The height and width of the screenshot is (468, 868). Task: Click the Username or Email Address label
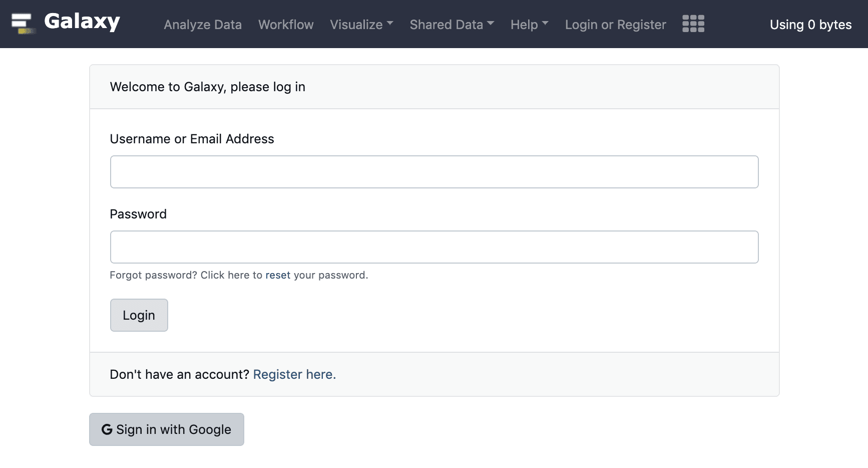click(x=192, y=139)
